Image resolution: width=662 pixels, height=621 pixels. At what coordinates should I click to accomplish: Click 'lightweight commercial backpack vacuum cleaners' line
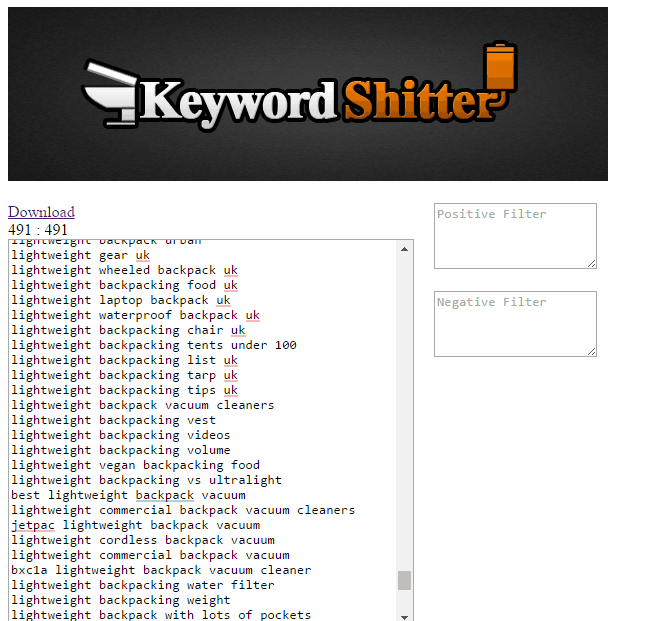point(183,510)
